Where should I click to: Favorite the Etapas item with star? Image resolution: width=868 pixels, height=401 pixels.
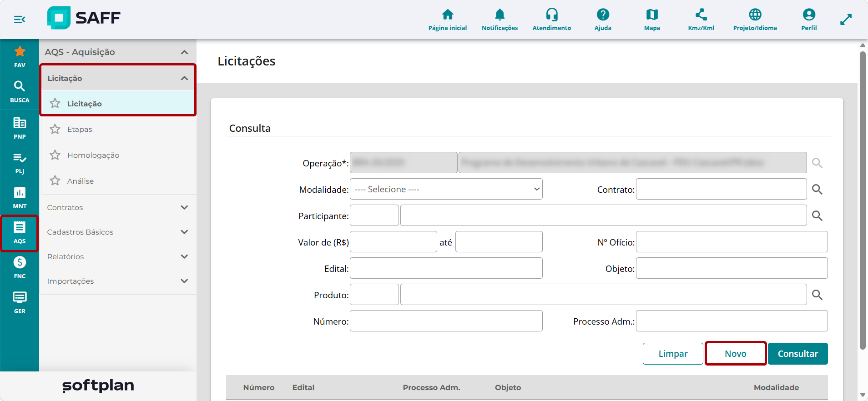point(55,129)
